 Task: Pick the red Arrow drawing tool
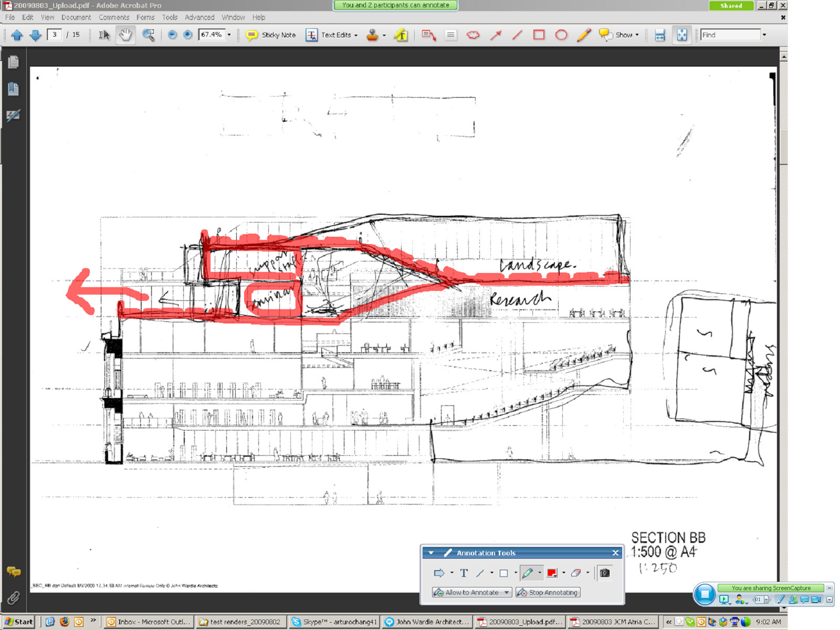pos(496,35)
